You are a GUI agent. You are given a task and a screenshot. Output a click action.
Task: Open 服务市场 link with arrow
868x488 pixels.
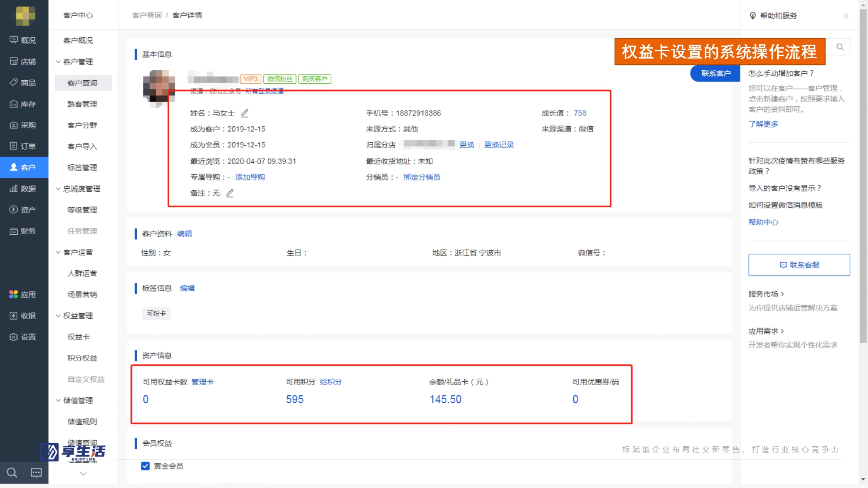766,294
